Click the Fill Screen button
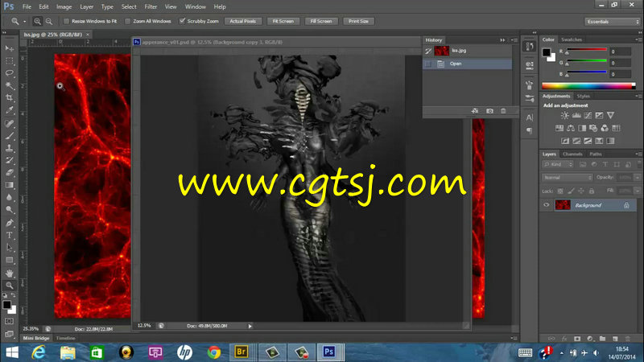 (321, 21)
